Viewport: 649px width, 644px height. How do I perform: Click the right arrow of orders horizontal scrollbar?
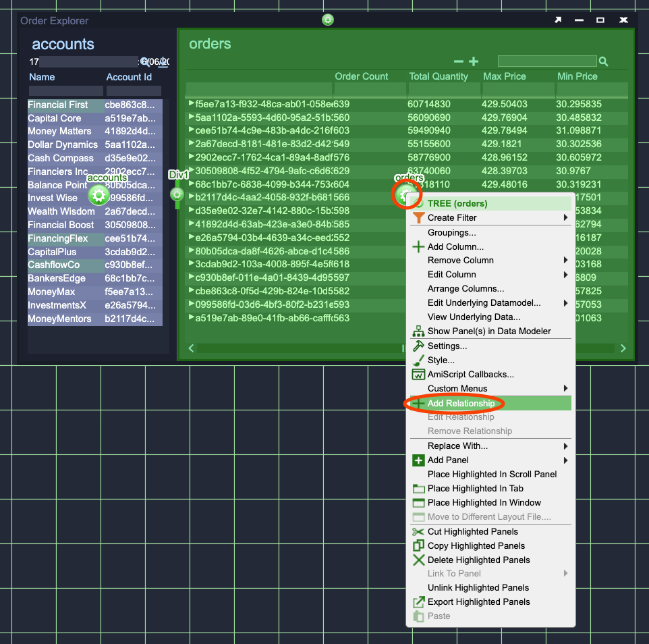click(623, 348)
